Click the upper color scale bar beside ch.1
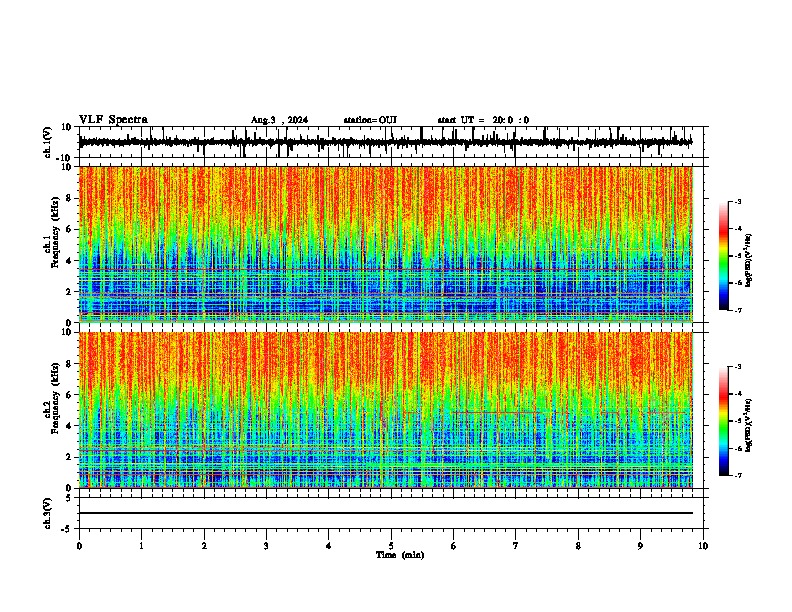Viewport: 792px width, 612px height. (x=724, y=256)
